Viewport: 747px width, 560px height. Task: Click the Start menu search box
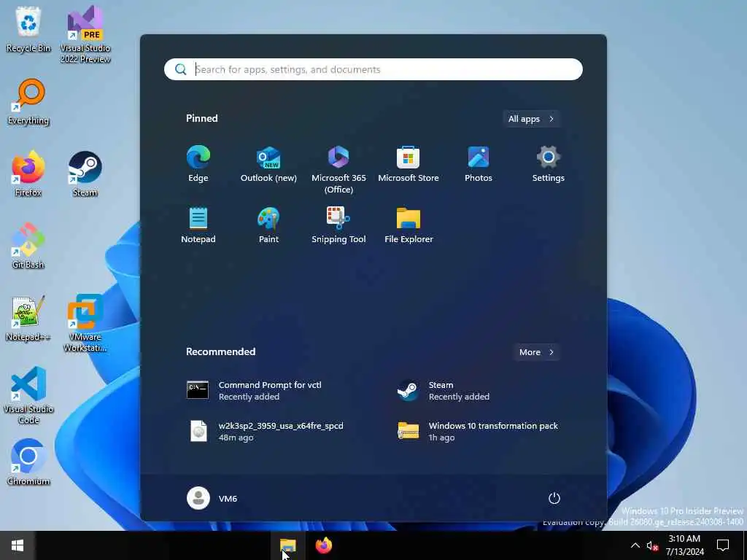[x=373, y=69]
